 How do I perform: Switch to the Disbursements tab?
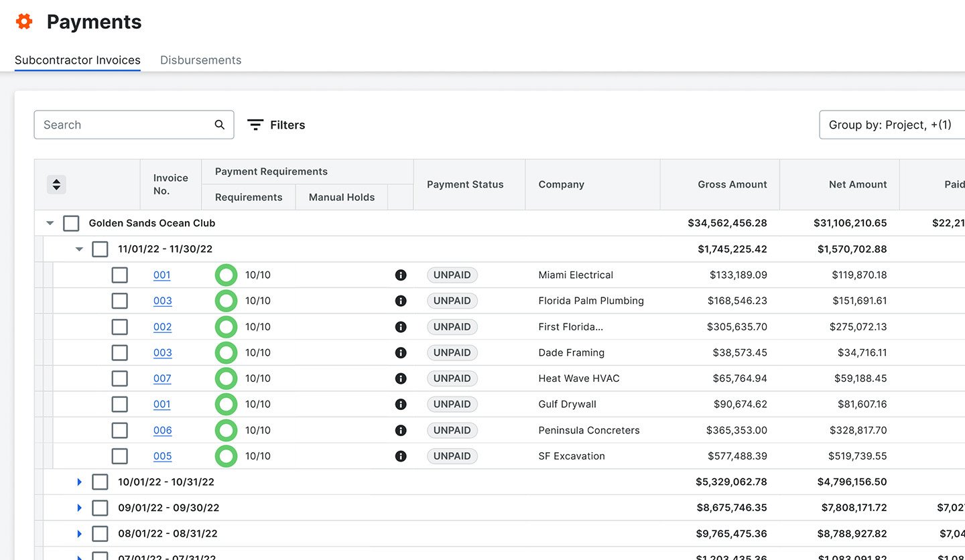[200, 60]
